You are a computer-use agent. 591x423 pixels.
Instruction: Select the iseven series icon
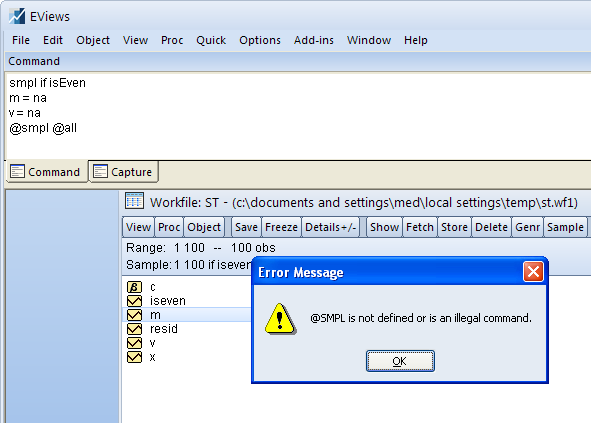(134, 301)
